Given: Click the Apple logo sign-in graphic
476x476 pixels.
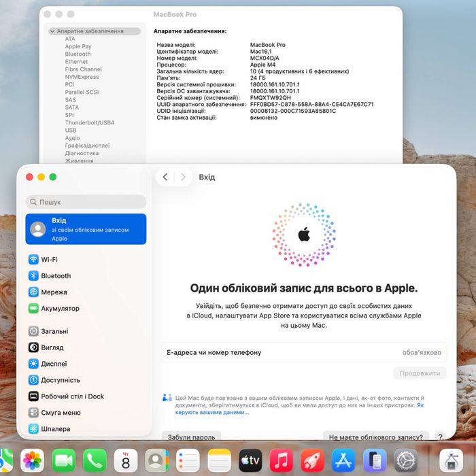Looking at the screenshot, I should [304, 235].
